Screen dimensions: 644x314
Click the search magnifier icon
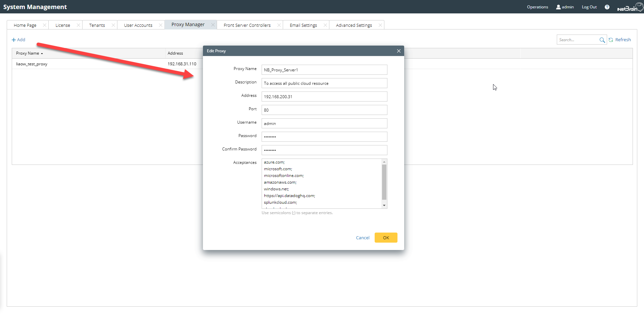point(602,40)
